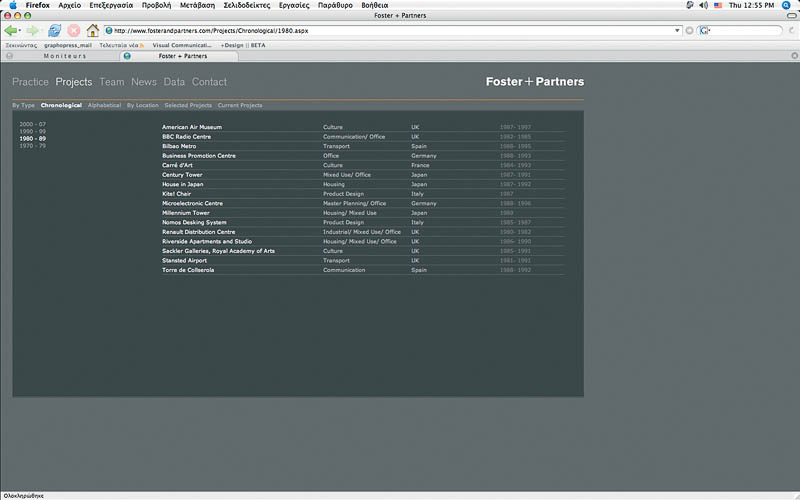Open Kitel Chair project
The width and height of the screenshot is (800, 500).
pyautogui.click(x=176, y=194)
